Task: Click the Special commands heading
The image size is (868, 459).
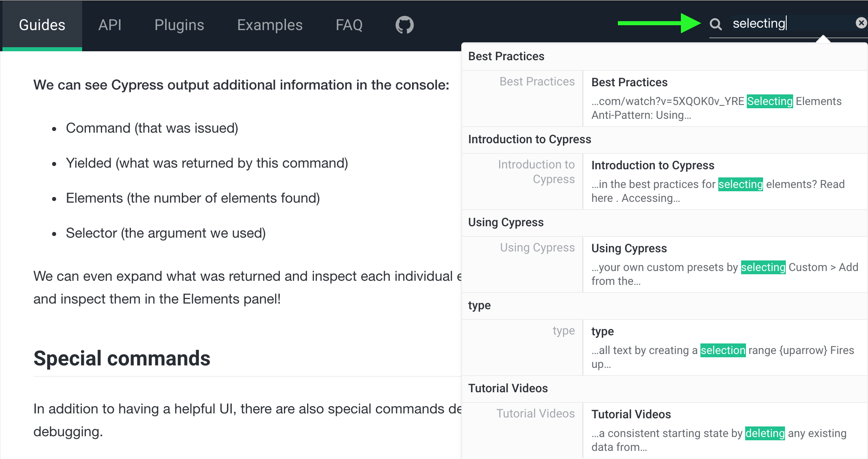Action: pos(122,358)
